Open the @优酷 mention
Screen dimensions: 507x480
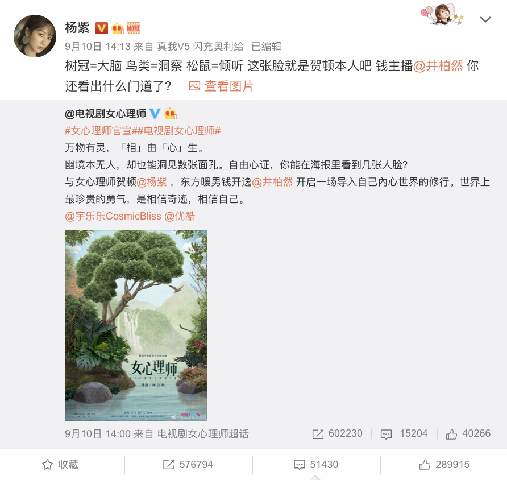point(180,216)
